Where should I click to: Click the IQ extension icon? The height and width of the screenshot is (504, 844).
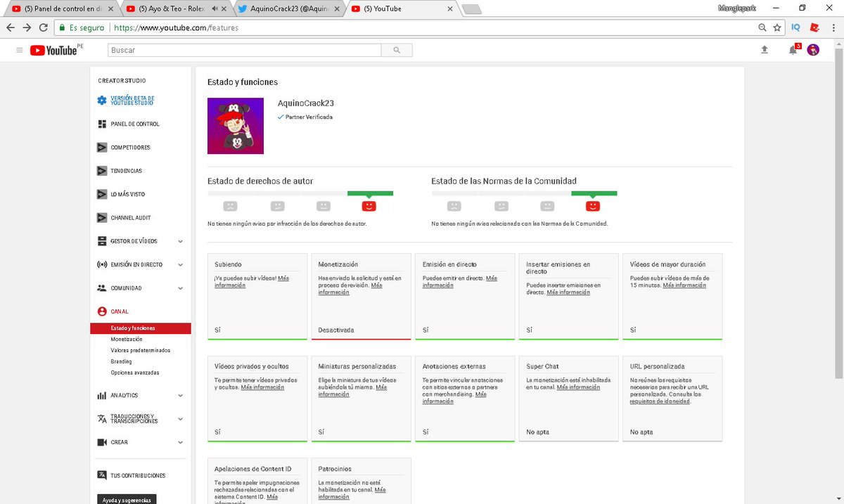pos(795,27)
